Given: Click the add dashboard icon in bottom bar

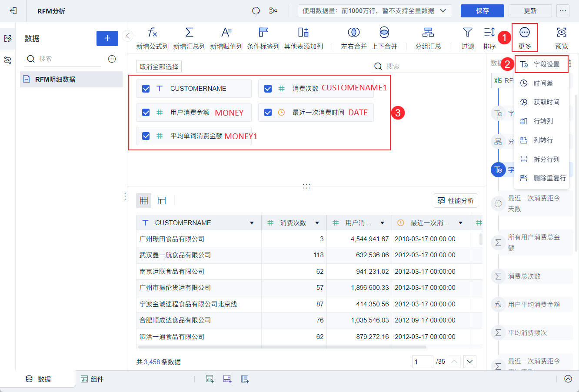Looking at the screenshot, I should 227,379.
